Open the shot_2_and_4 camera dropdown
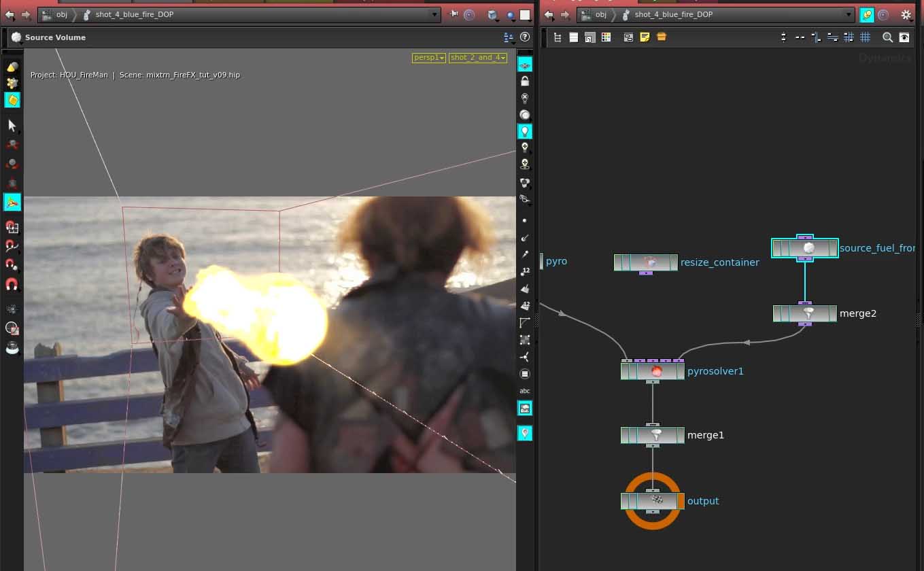Image resolution: width=924 pixels, height=571 pixels. [478, 58]
